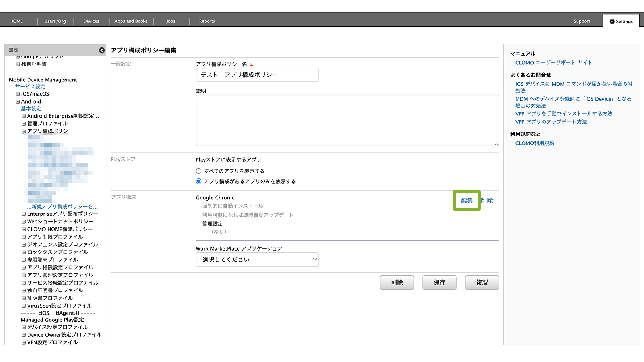The image size is (644, 362).
Task: Select アプリ構成があるアプリのみを表示する radio option
Action: coord(198,181)
